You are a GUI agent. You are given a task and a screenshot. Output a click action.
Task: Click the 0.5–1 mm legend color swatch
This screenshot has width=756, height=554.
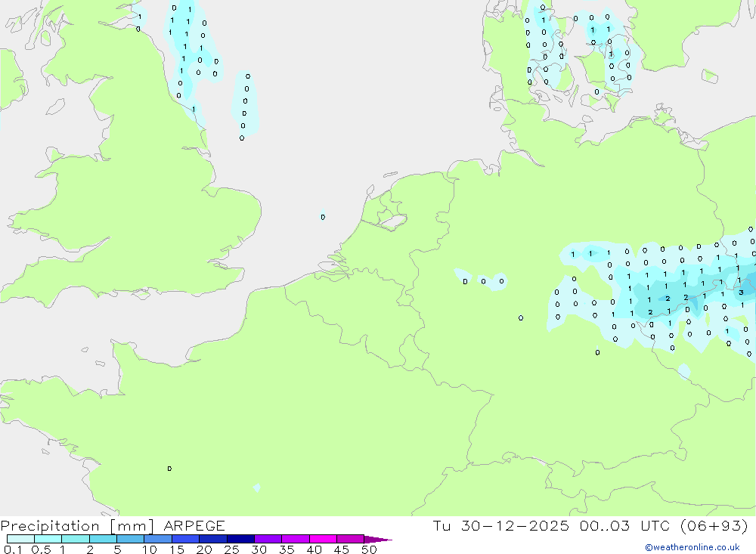[x=48, y=539]
